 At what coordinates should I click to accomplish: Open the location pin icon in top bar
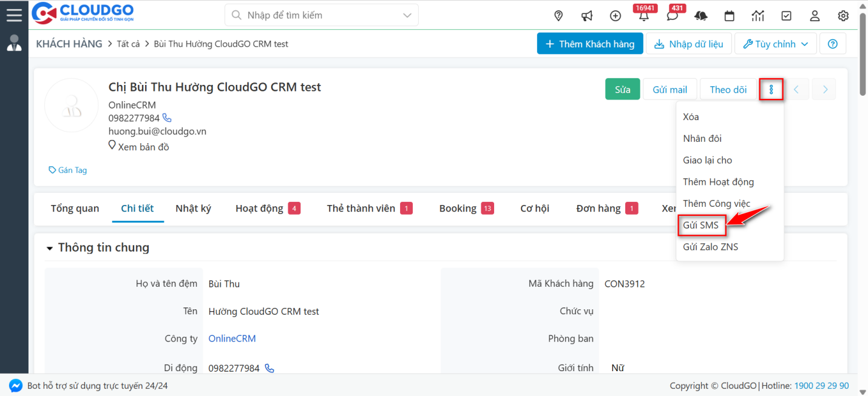pyautogui.click(x=558, y=16)
